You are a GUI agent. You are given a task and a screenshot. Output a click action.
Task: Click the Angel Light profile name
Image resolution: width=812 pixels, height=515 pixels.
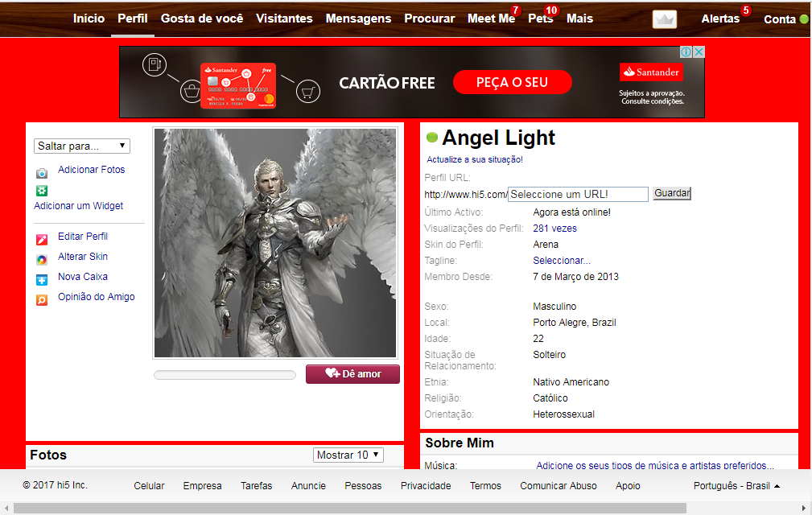(499, 138)
